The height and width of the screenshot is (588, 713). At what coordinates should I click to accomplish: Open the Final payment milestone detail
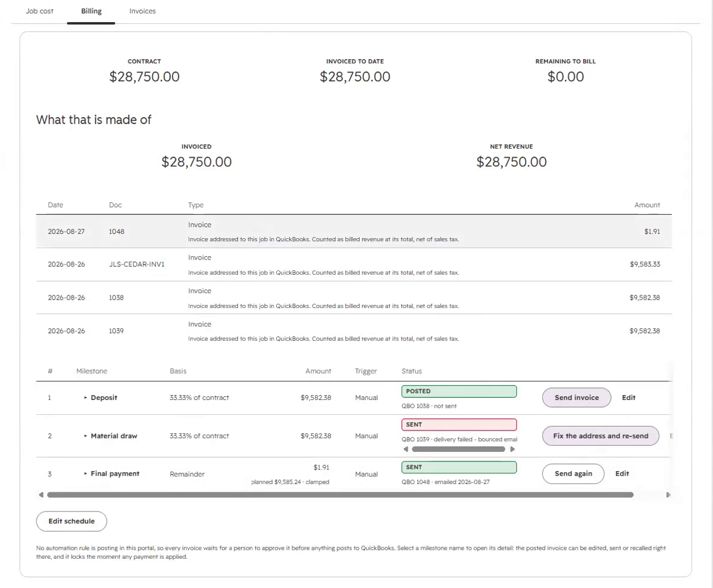[115, 474]
